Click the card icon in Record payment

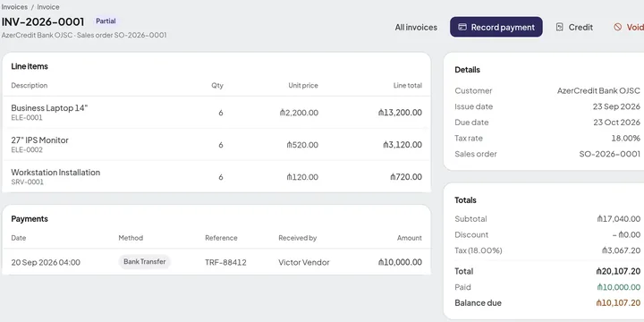(x=462, y=27)
